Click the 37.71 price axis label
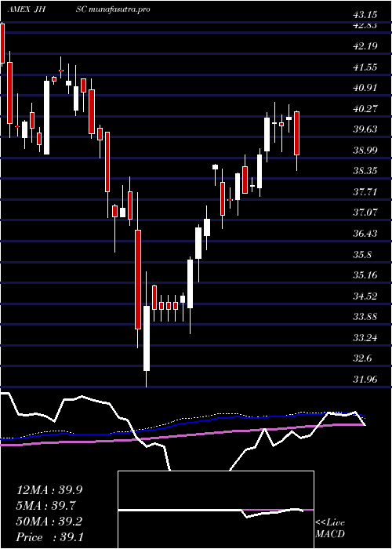392x549 pixels. [x=365, y=192]
